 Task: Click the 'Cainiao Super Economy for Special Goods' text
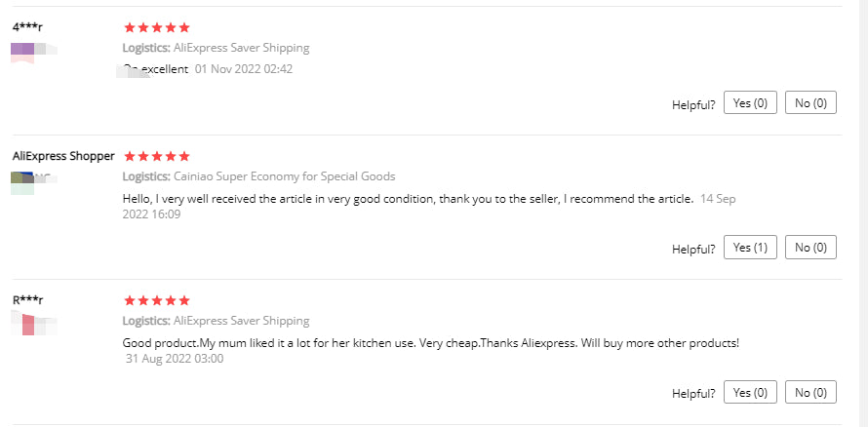[x=284, y=176]
